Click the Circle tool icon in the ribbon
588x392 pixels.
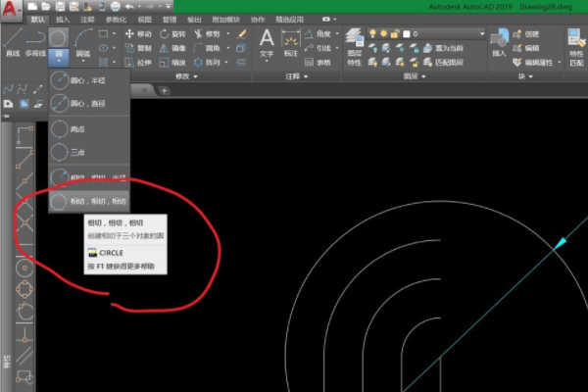point(58,38)
